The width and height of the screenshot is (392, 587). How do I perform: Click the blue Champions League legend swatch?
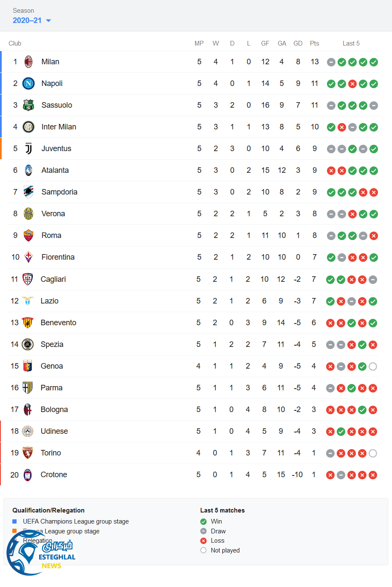click(14, 521)
